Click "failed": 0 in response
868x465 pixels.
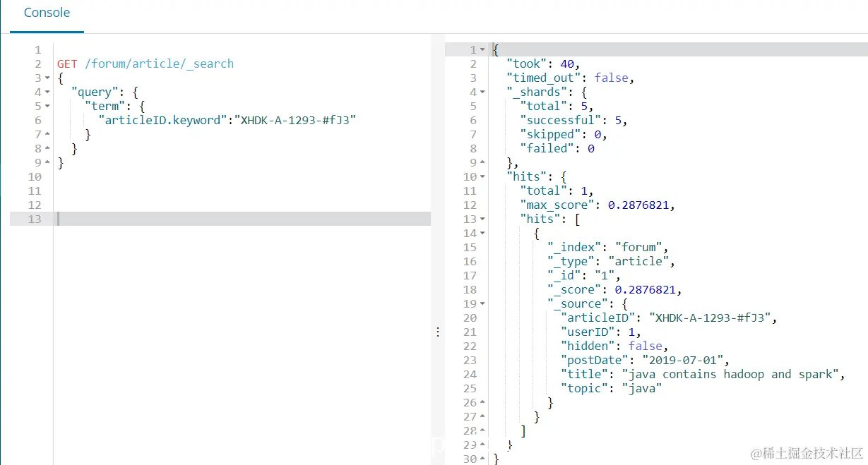click(x=557, y=148)
